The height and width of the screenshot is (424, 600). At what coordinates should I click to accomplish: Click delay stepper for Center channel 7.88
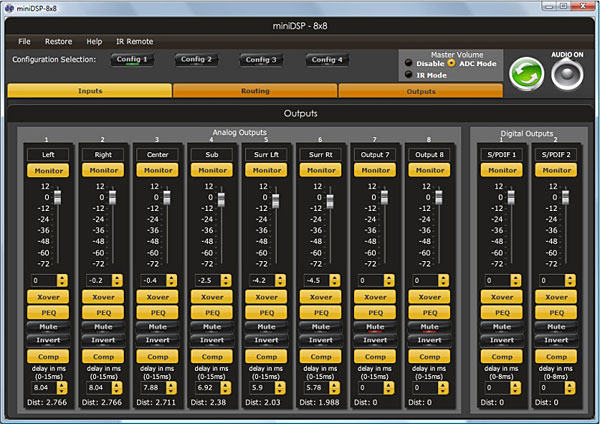[x=172, y=388]
